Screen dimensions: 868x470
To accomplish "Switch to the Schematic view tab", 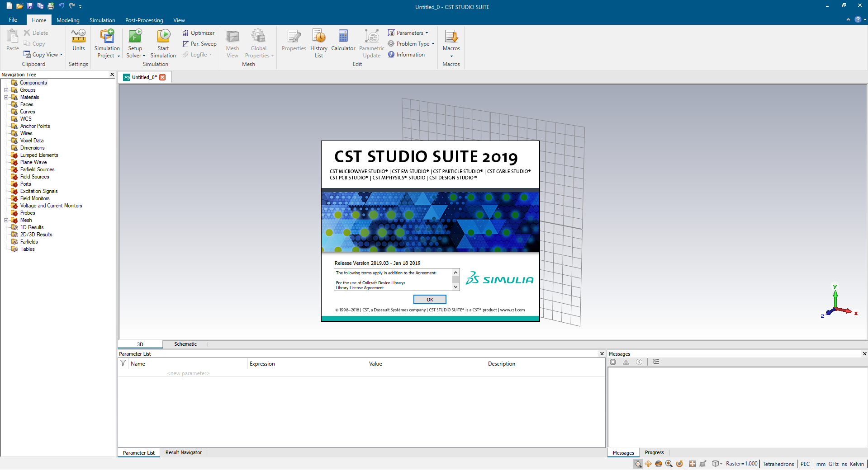I will coord(185,344).
